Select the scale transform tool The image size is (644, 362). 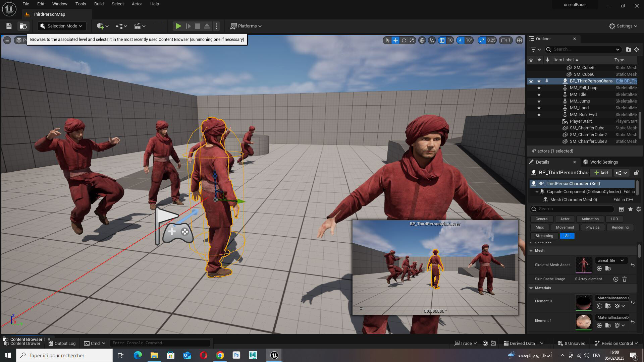412,40
